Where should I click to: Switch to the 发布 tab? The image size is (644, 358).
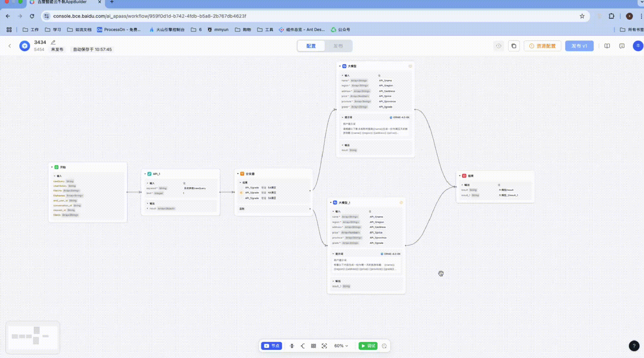(338, 46)
